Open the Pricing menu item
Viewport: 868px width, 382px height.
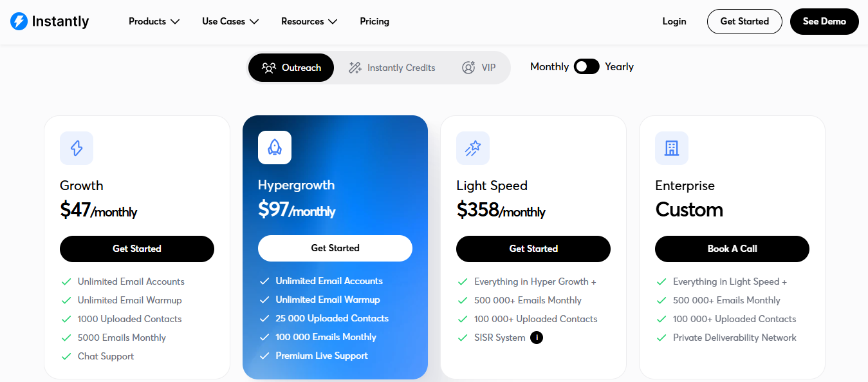(374, 21)
